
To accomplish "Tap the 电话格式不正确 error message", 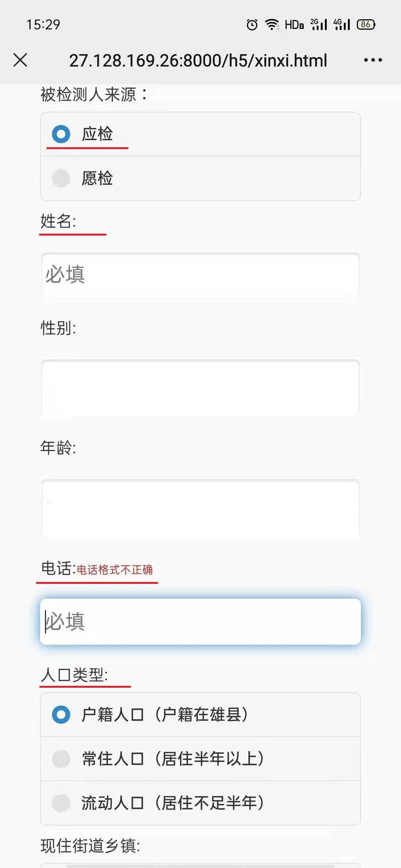I will 115,570.
